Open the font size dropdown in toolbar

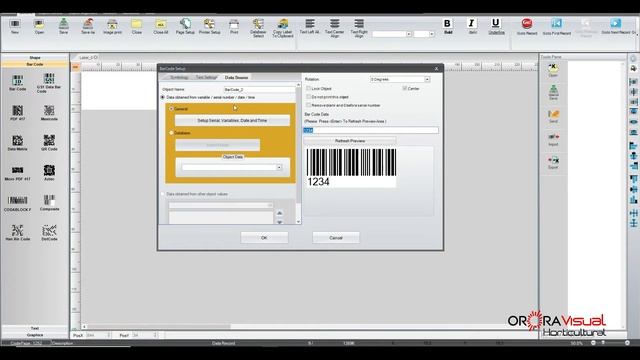click(x=432, y=34)
